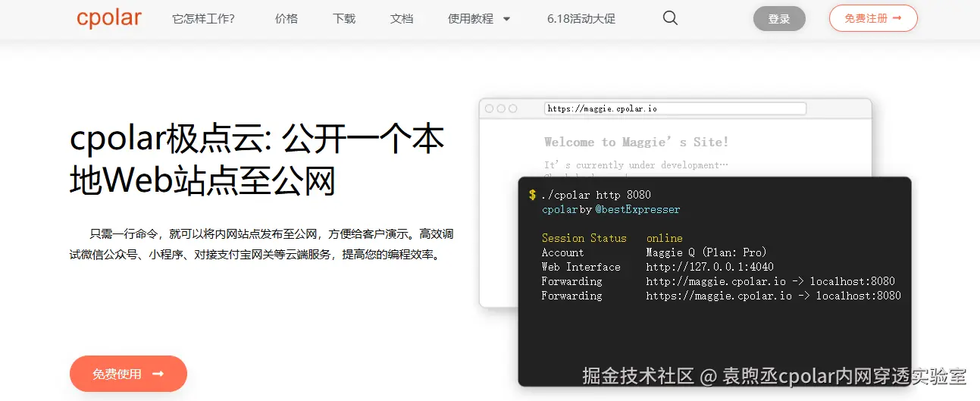Click the mock browser address bar https://maggie.cpolar.io
The image size is (980, 401).
(x=675, y=108)
